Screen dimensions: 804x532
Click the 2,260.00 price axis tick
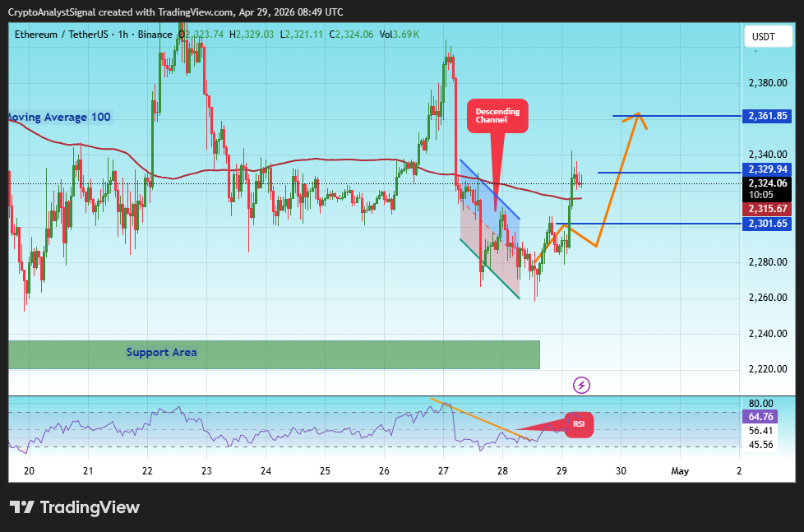(768, 298)
